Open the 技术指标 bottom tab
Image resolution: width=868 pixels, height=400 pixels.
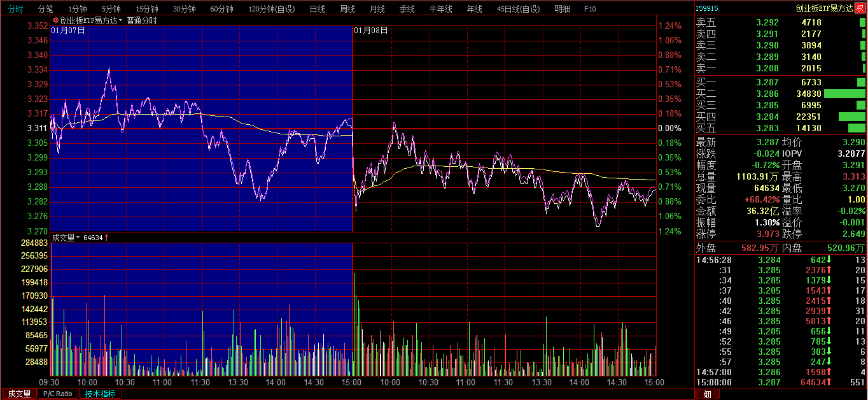pos(100,394)
